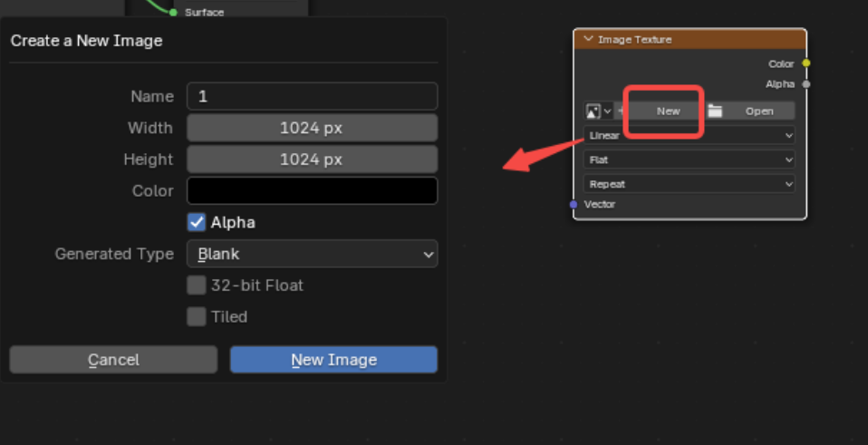Enable the Tiled checkbox
This screenshot has width=868, height=445.
tap(197, 317)
